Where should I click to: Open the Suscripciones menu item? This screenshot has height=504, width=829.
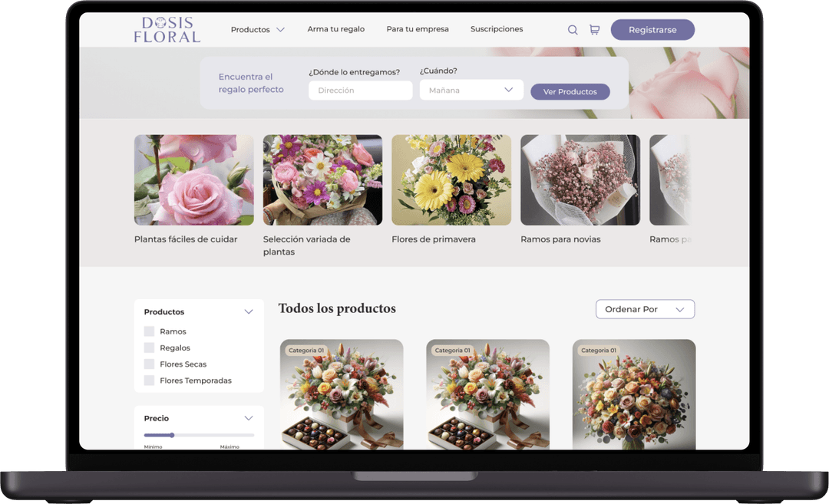point(496,28)
